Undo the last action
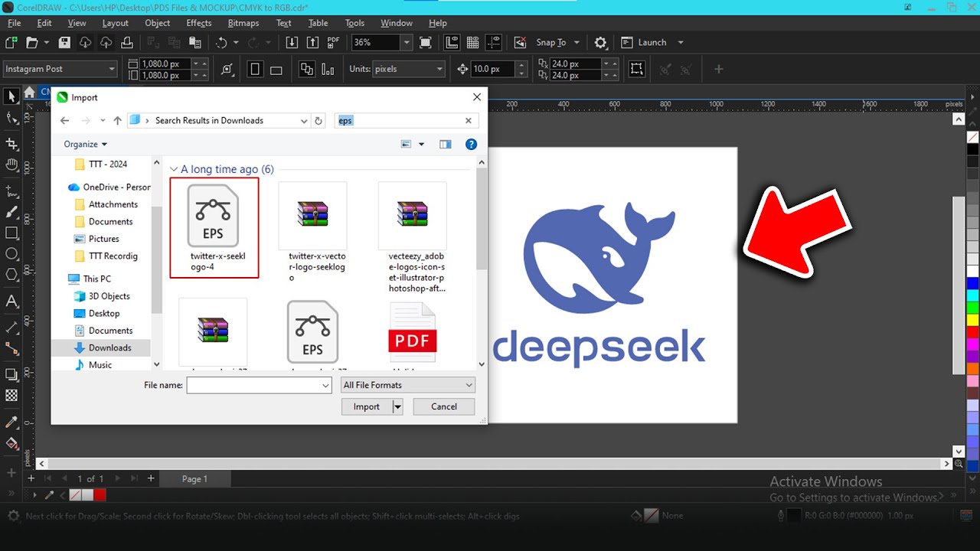Viewport: 980px width, 551px height. coord(222,43)
